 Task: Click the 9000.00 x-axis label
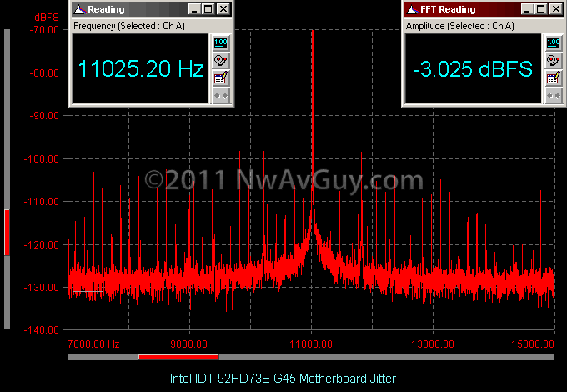[x=188, y=344]
